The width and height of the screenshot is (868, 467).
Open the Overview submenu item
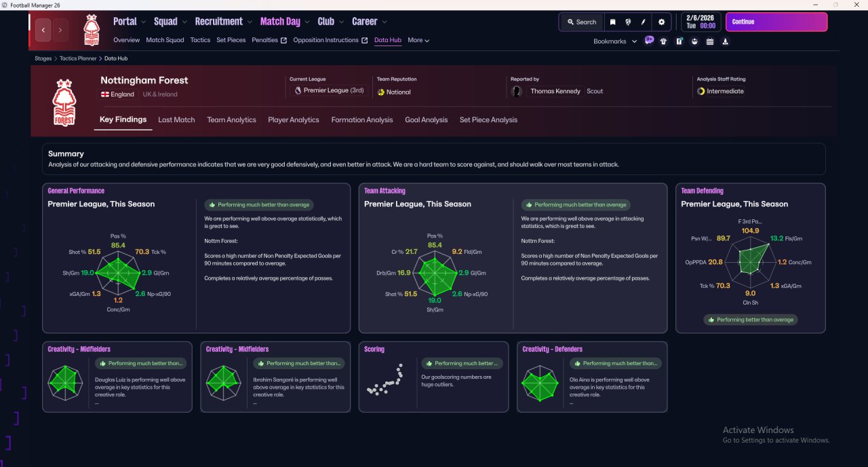point(127,40)
